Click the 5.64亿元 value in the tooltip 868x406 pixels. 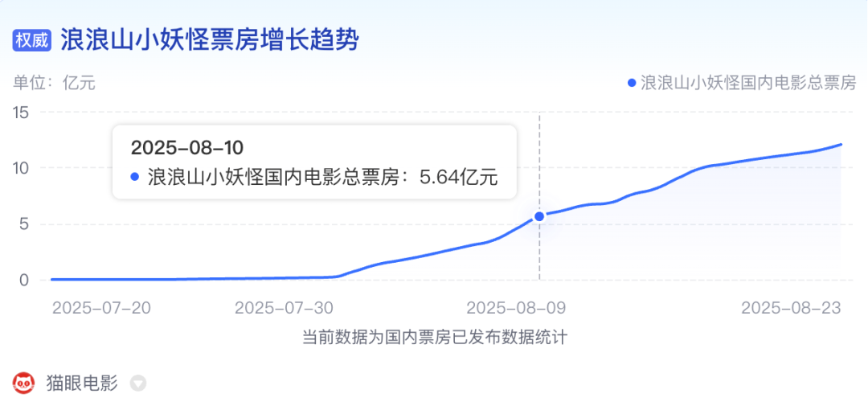tap(459, 177)
